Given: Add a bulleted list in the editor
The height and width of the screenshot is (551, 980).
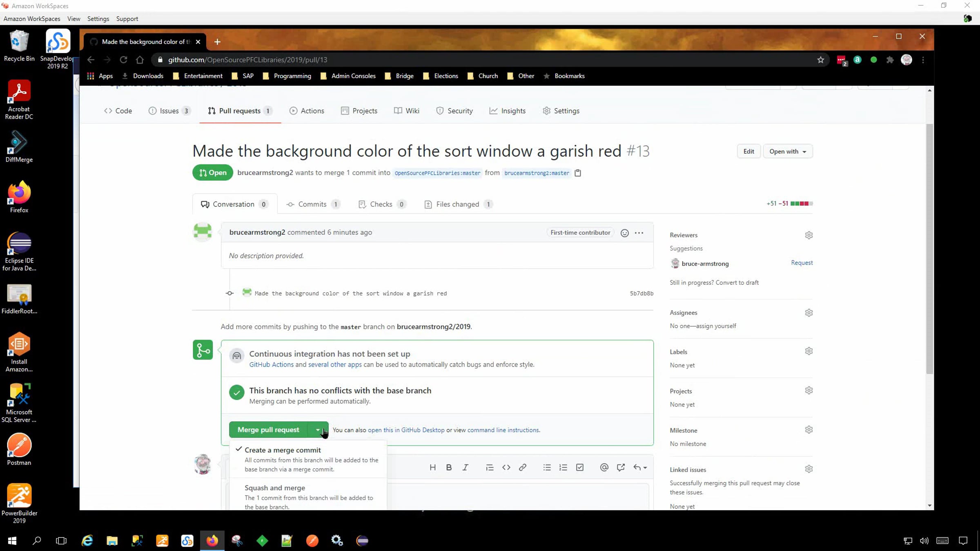Looking at the screenshot, I should coord(547,467).
